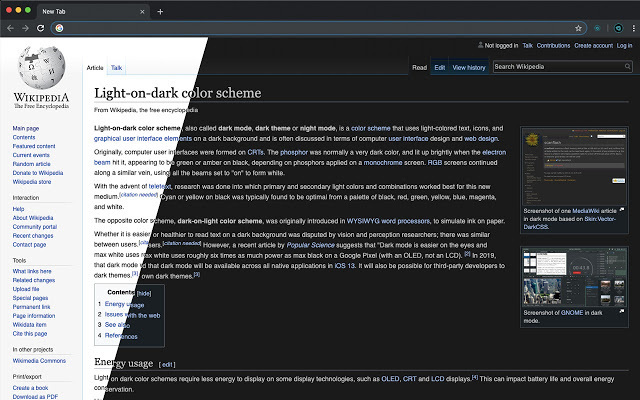
Task: Hide the Contents table
Action: point(144,293)
